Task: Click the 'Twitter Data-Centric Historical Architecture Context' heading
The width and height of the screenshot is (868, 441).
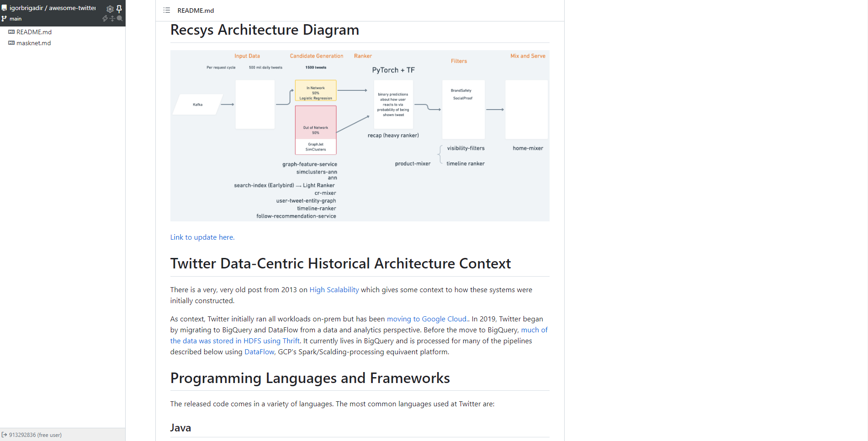Action: pyautogui.click(x=341, y=264)
